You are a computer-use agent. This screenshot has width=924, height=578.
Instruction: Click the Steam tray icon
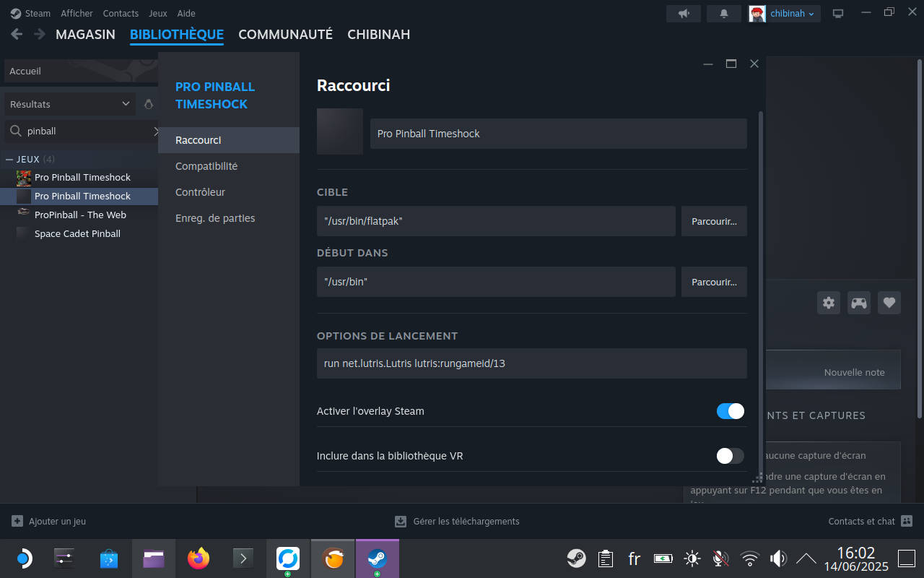pyautogui.click(x=576, y=558)
